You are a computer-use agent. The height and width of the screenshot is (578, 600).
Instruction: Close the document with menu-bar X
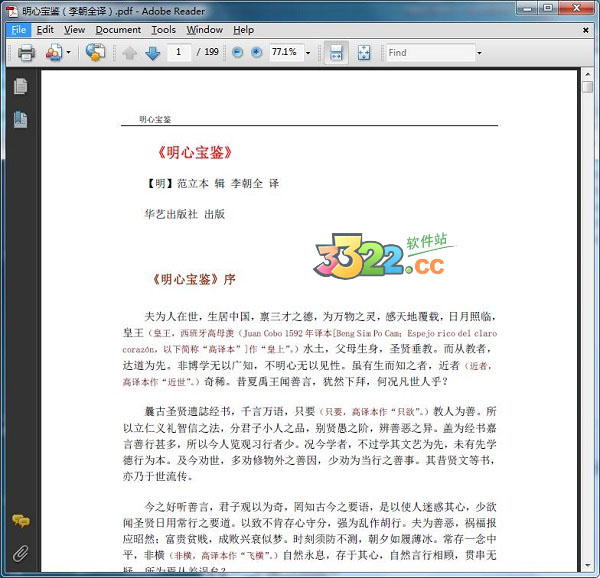pyautogui.click(x=585, y=30)
